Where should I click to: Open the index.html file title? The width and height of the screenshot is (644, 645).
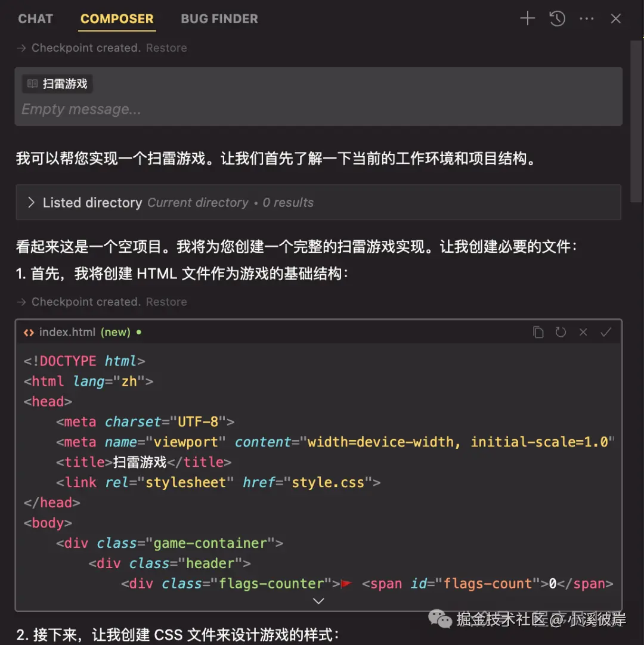pos(67,332)
